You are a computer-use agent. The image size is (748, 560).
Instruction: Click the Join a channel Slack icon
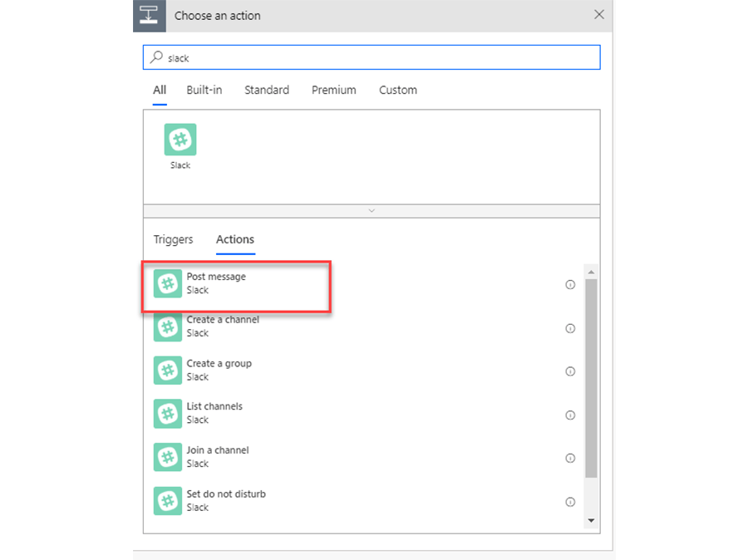point(167,457)
